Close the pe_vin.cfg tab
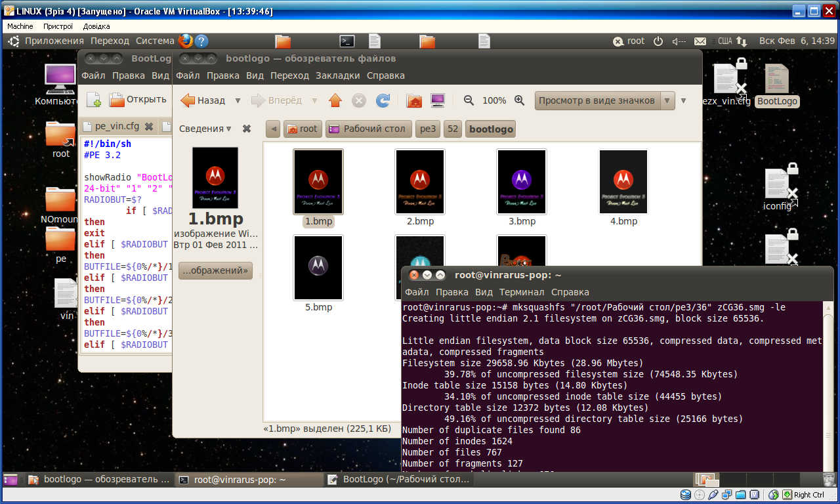Viewport: 840px width, 504px height. pyautogui.click(x=149, y=126)
